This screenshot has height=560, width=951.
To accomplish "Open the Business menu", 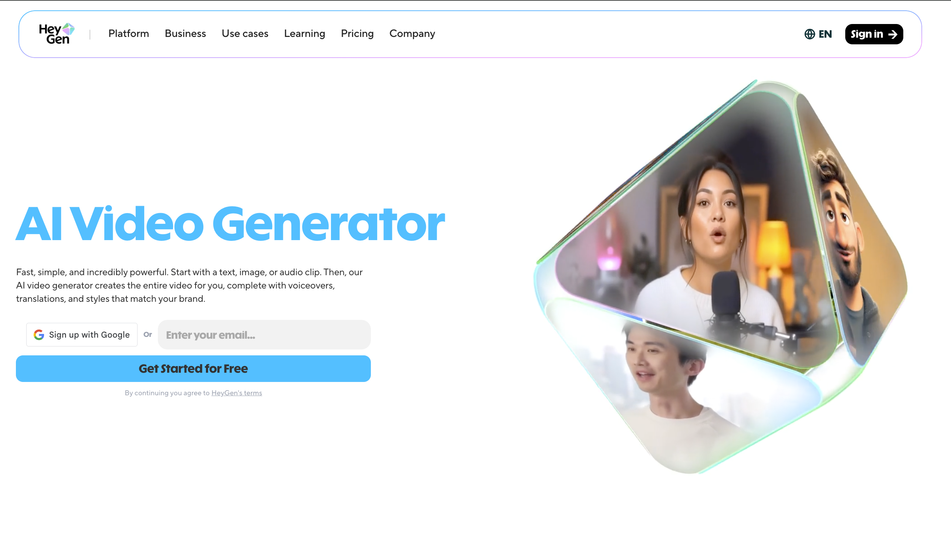I will pyautogui.click(x=185, y=34).
